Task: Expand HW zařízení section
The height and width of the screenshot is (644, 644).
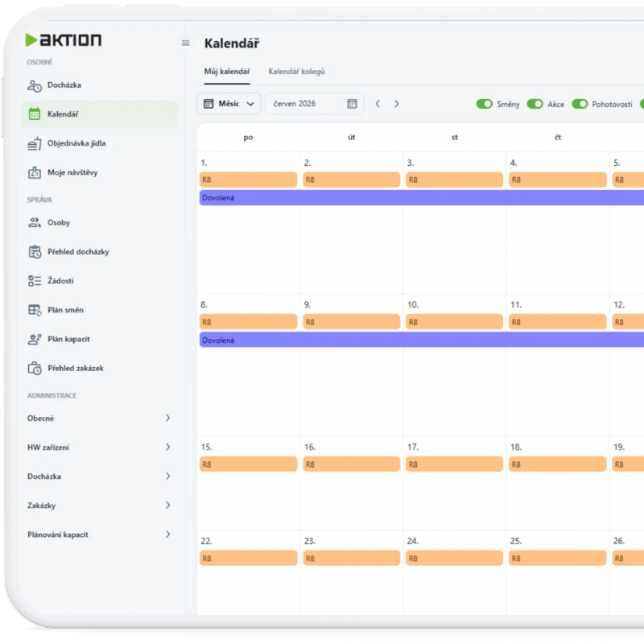Action: click(98, 448)
